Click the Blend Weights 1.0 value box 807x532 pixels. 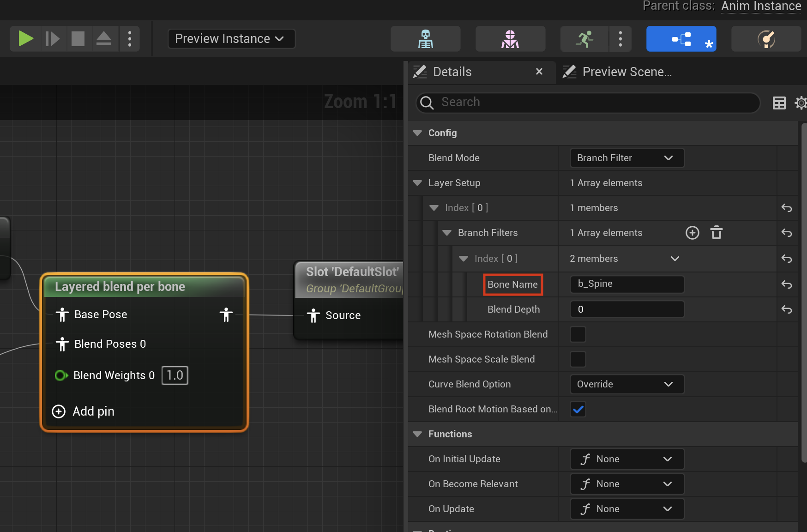(175, 375)
